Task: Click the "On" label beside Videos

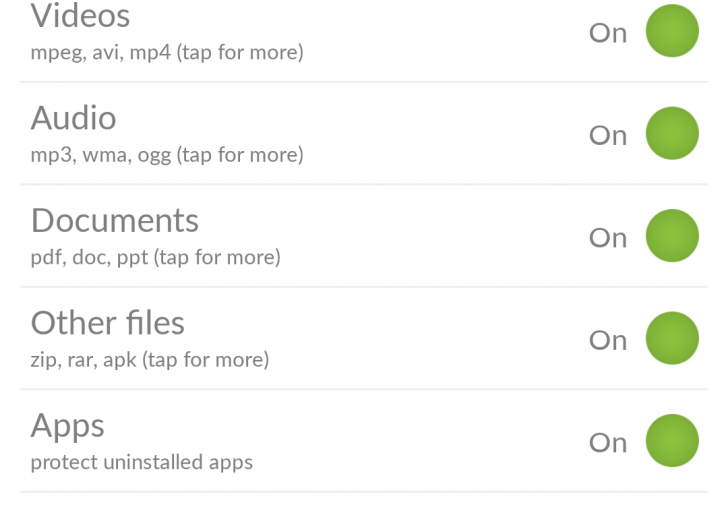Action: (608, 33)
